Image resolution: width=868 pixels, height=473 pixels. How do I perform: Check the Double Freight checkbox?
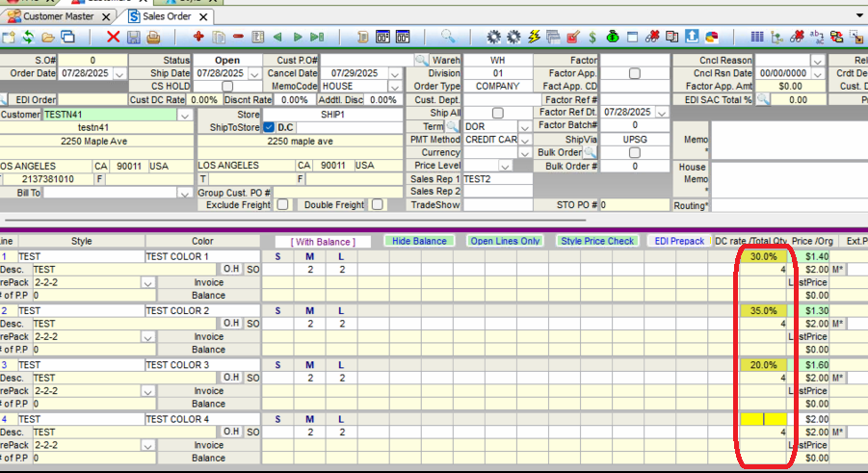point(378,205)
